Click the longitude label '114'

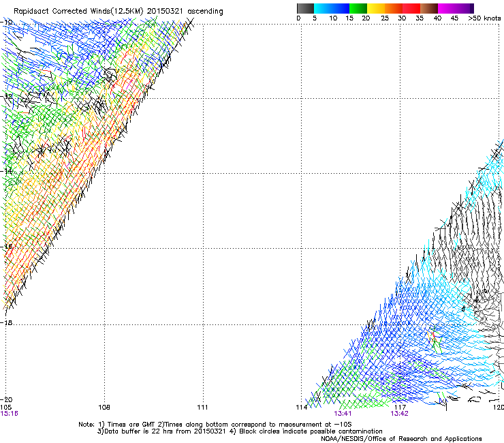(302, 408)
